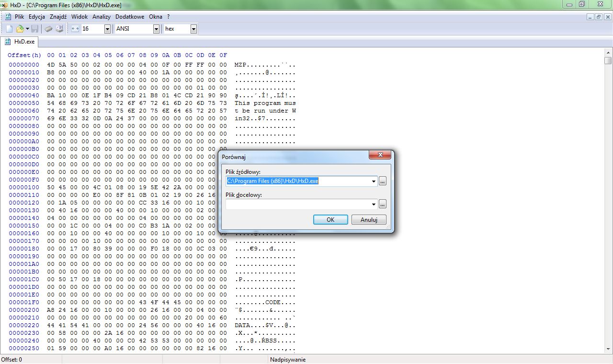Image resolution: width=613 pixels, height=364 pixels.
Task: Click offset 00000050 row label
Action: (24, 103)
